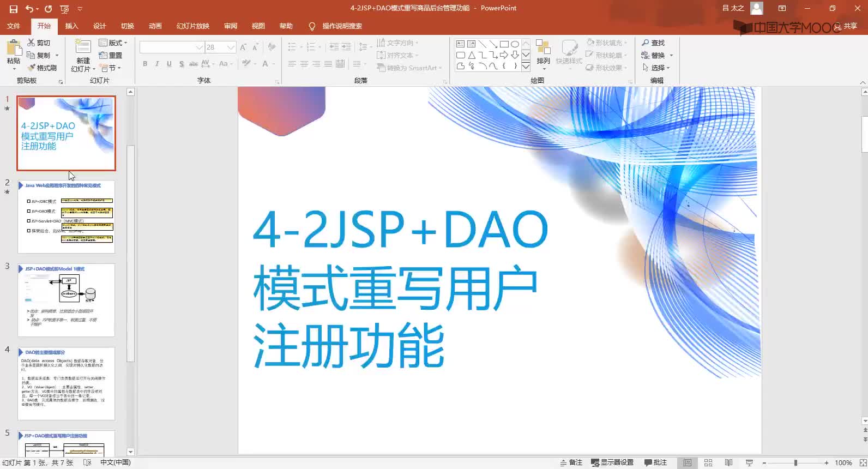868x469 pixels.
Task: Click 批注 comments in status bar
Action: [x=655, y=462]
